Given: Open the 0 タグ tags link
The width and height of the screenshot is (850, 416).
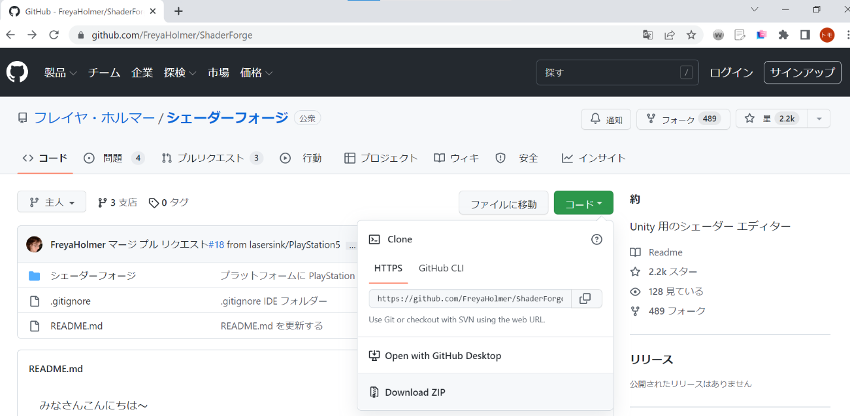Looking at the screenshot, I should pos(169,202).
